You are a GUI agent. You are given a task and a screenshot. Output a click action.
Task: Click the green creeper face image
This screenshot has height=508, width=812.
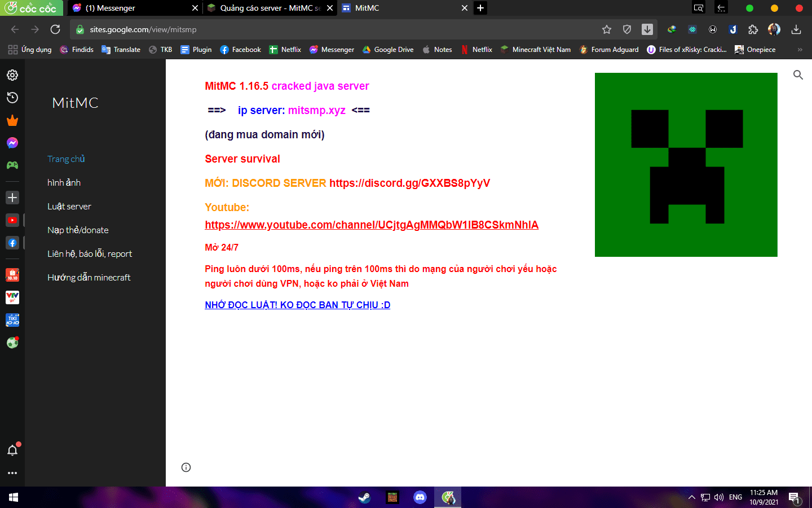pos(686,165)
